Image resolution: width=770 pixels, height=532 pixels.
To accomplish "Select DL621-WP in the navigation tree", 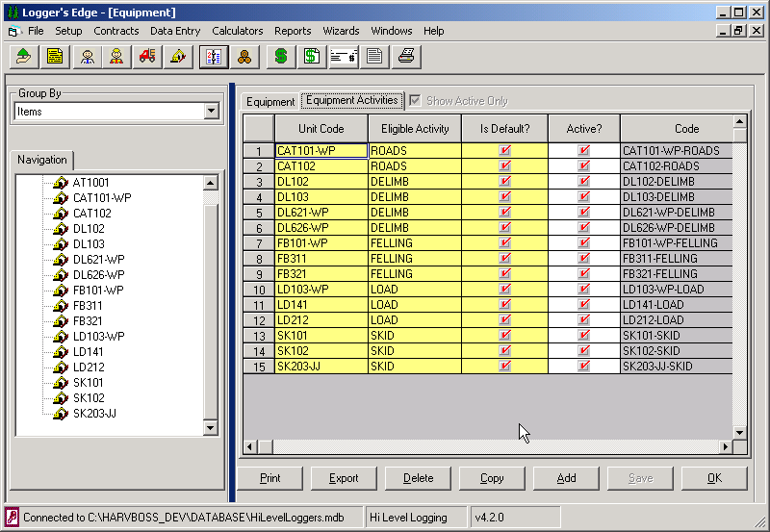I will pos(99,259).
